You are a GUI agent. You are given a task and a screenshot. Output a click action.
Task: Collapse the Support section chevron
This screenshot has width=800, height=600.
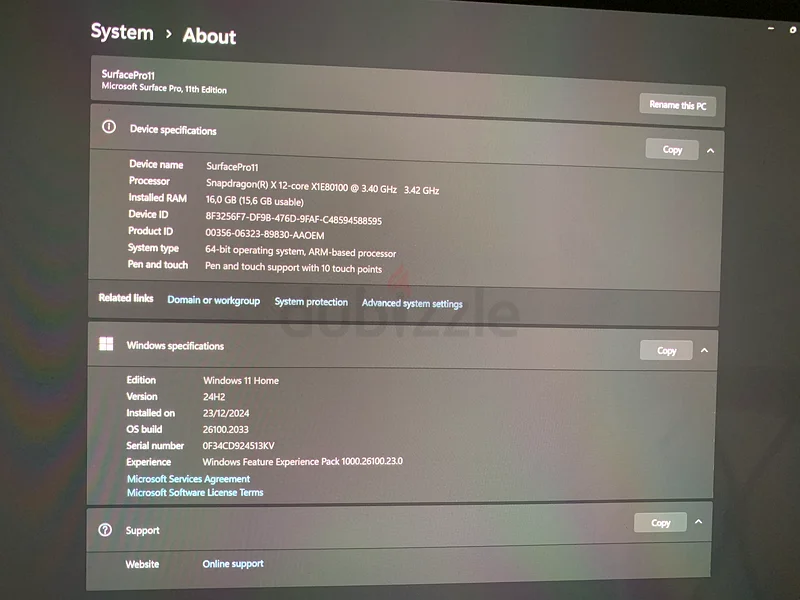698,521
